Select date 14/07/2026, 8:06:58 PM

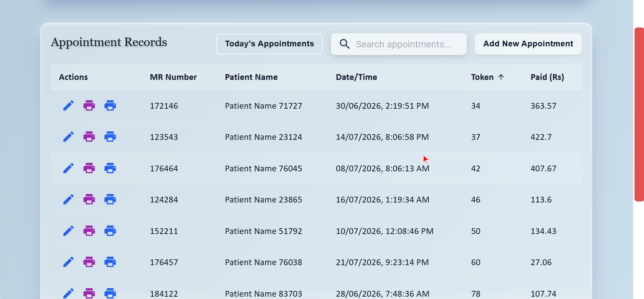tap(382, 137)
